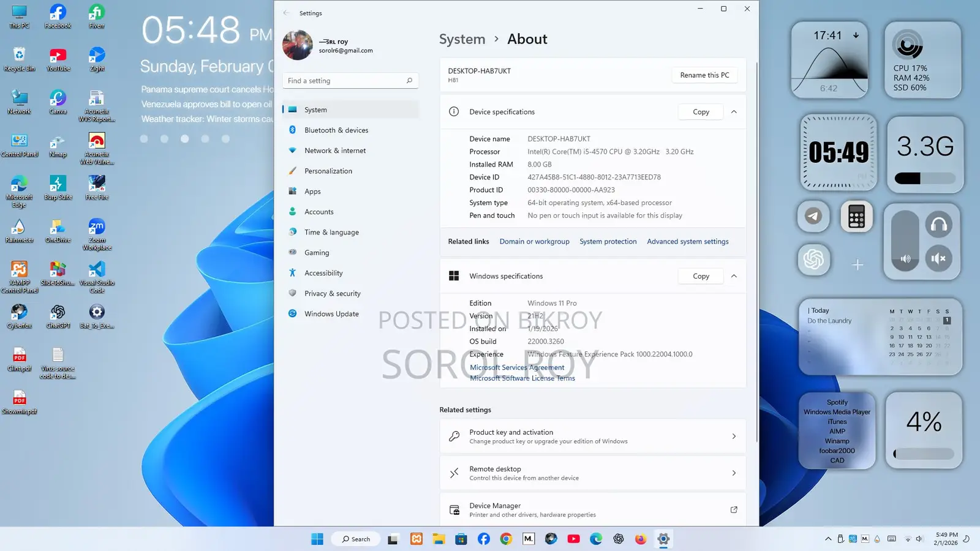The image size is (980, 551).
Task: Adjust the vertical volume slider in the widget
Action: pos(905,241)
